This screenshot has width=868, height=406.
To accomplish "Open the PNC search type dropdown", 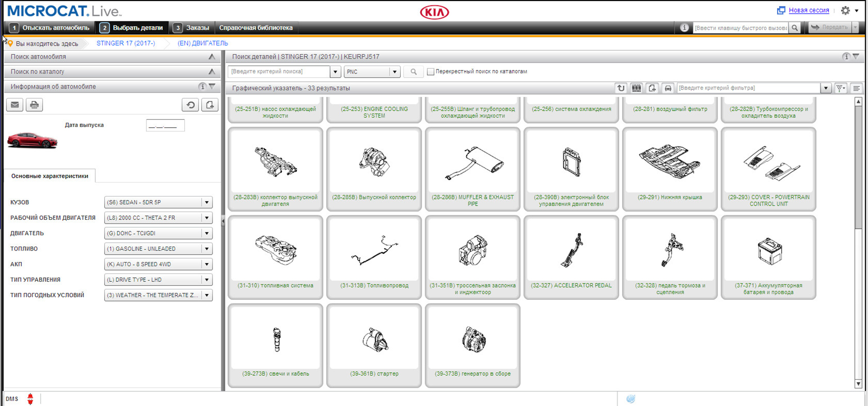I will pyautogui.click(x=394, y=72).
